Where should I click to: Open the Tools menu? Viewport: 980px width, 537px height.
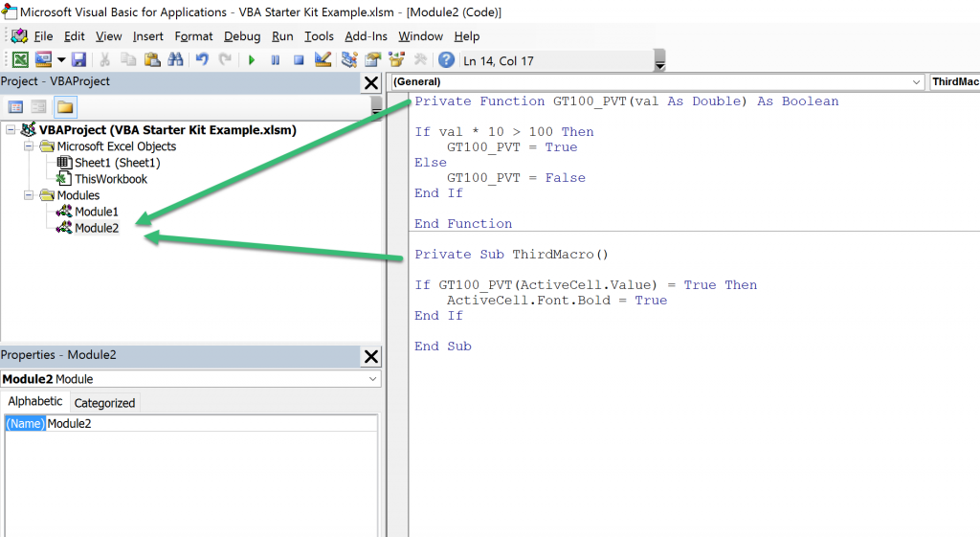click(x=319, y=36)
